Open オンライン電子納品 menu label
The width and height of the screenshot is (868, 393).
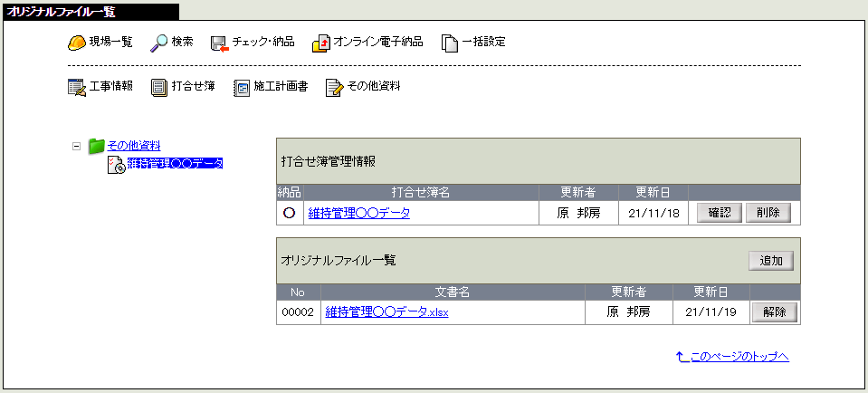[378, 42]
